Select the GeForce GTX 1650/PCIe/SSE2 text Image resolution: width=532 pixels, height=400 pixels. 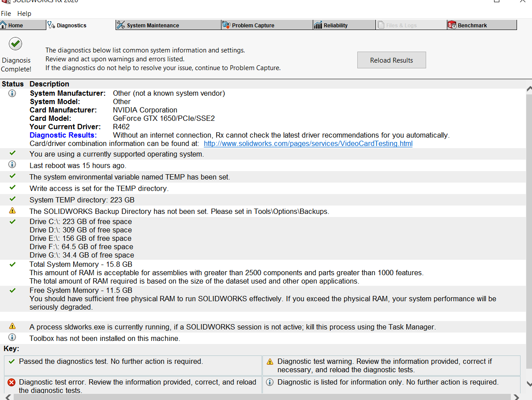164,118
